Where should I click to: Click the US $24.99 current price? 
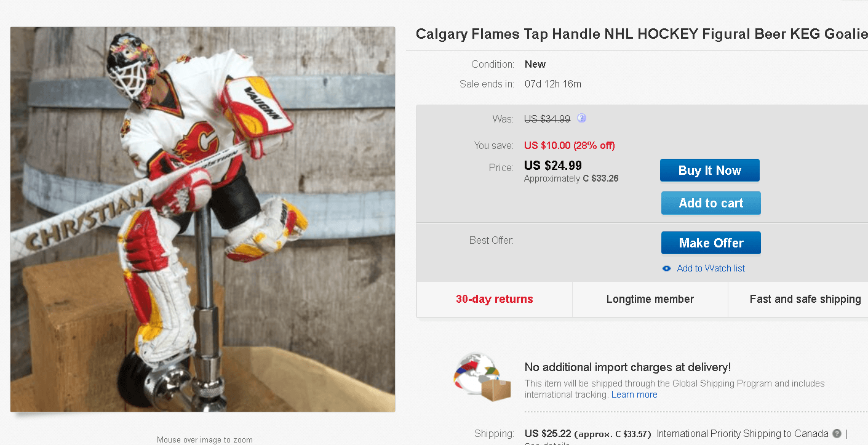(x=552, y=165)
